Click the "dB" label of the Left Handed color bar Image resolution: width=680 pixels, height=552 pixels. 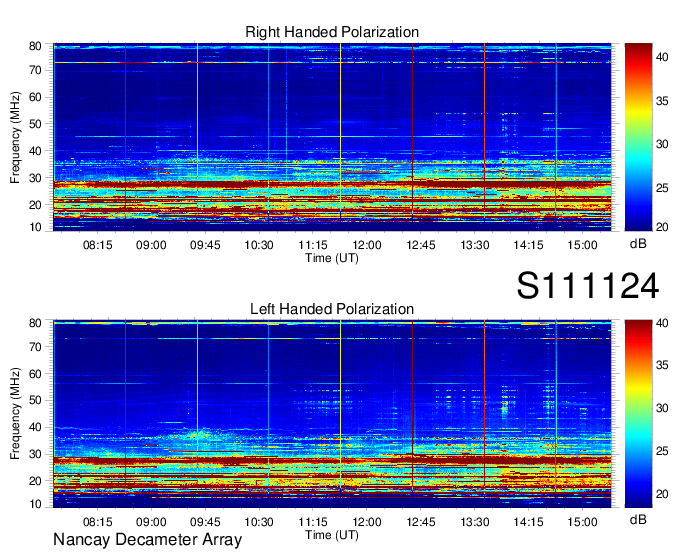pos(638,519)
